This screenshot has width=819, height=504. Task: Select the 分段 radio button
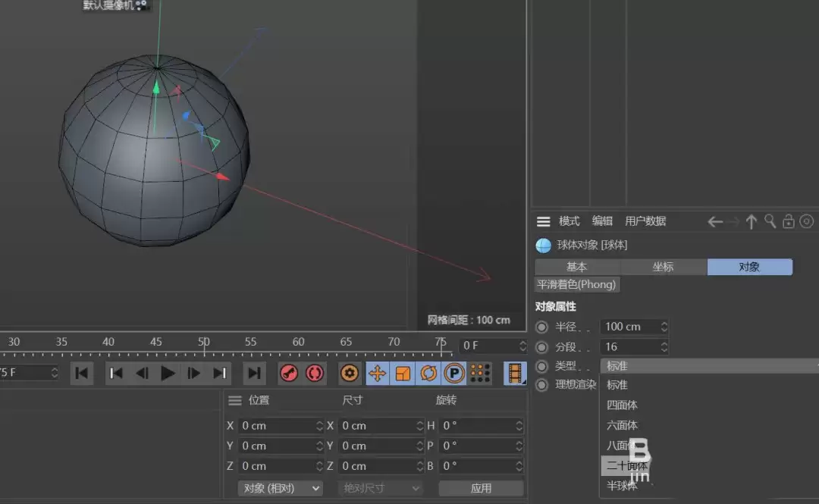(x=541, y=346)
